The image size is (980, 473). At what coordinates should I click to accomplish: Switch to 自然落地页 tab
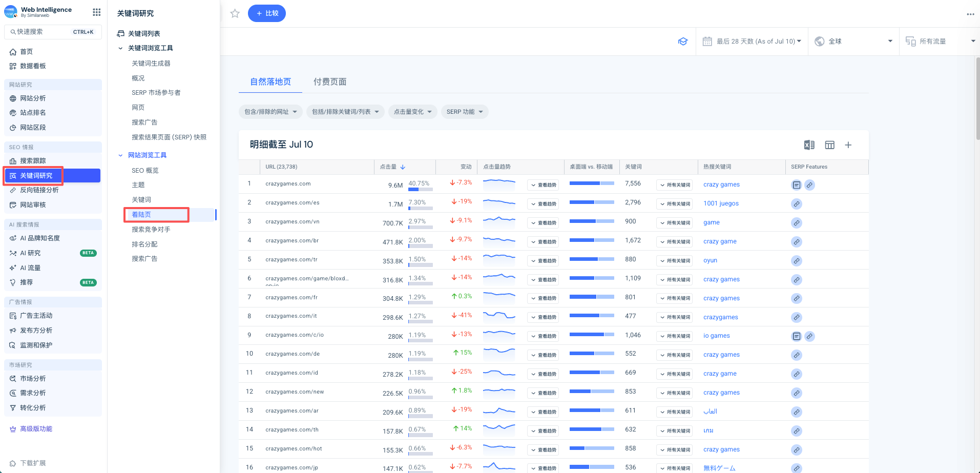[x=270, y=82]
